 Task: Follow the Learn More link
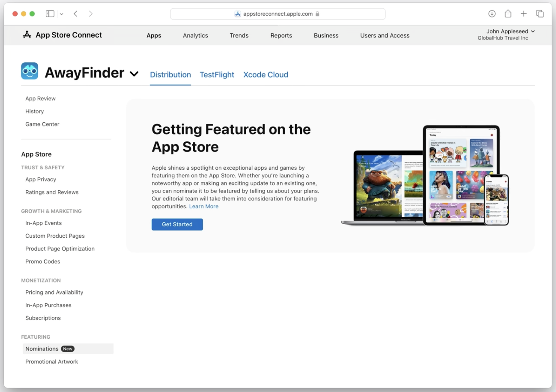pyautogui.click(x=204, y=206)
